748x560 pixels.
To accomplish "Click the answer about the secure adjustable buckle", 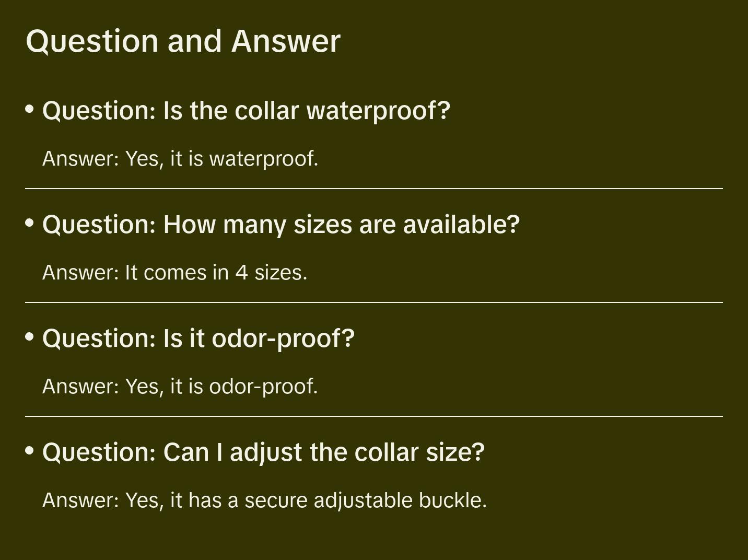I will (264, 500).
